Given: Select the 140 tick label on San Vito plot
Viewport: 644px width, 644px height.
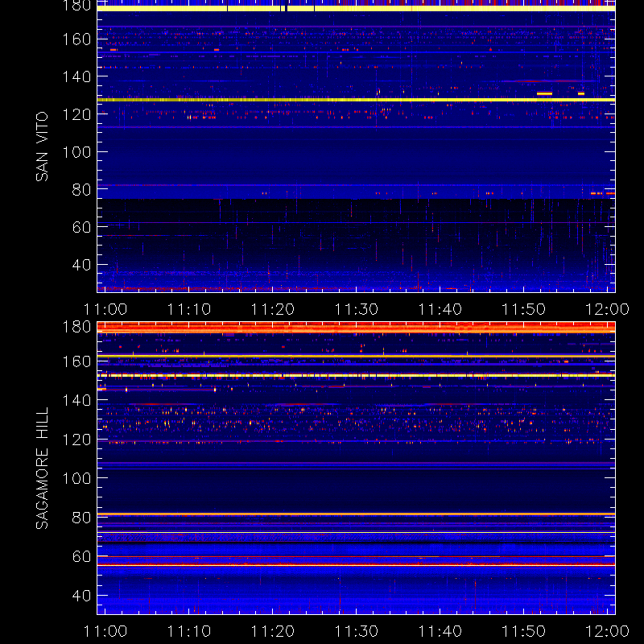Looking at the screenshot, I should pos(76,76).
